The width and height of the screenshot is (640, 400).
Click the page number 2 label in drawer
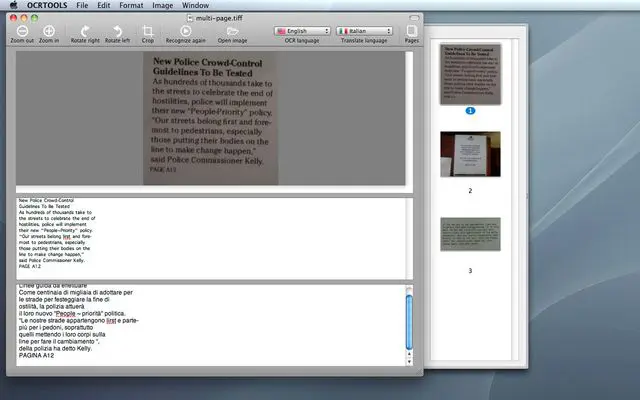pyautogui.click(x=470, y=191)
